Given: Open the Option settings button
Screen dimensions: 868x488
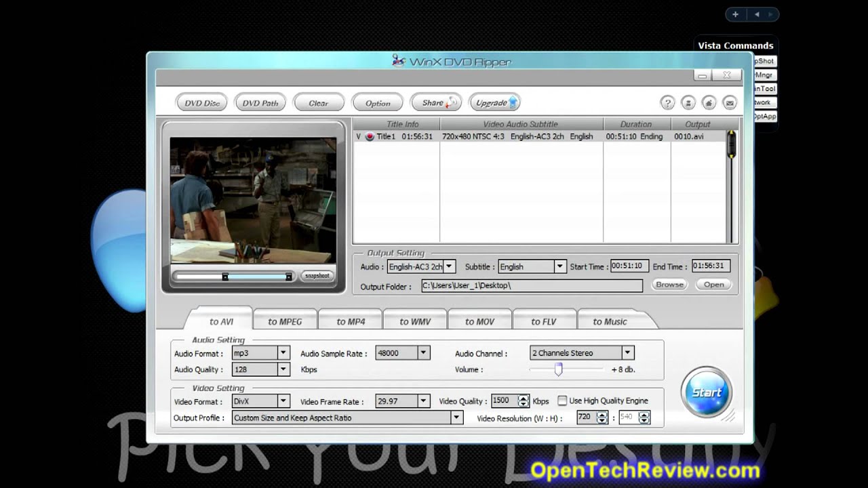Looking at the screenshot, I should [378, 103].
